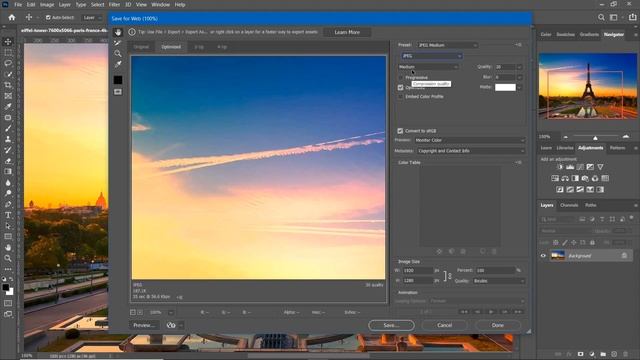Image resolution: width=640 pixels, height=360 pixels.
Task: Open the Preset dropdown showing JPEG Medium
Action: (447, 45)
